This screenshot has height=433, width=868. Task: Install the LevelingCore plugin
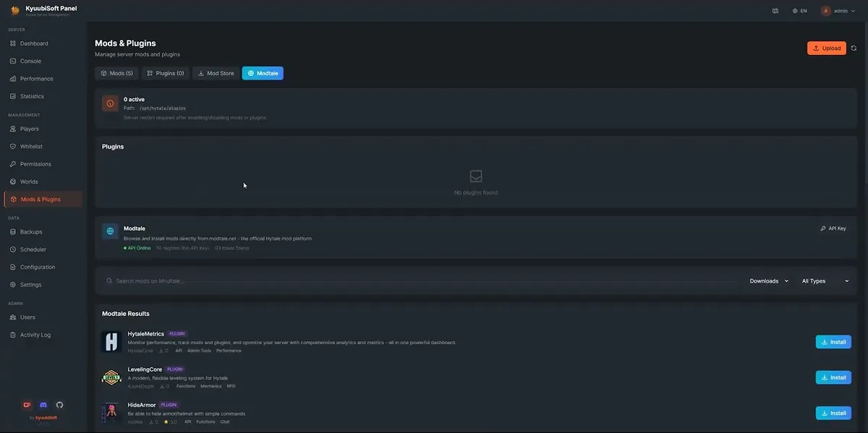coord(833,377)
